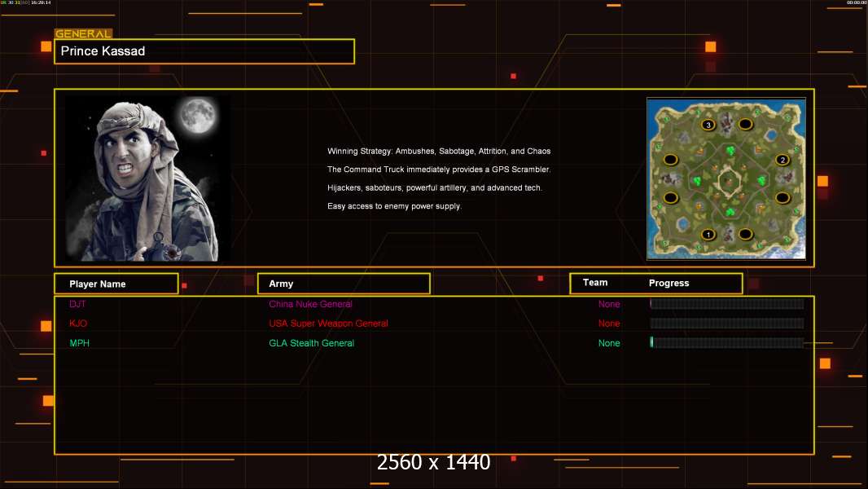Click the green supply icon above map center
Screen dimensions: 868x489
(730, 151)
